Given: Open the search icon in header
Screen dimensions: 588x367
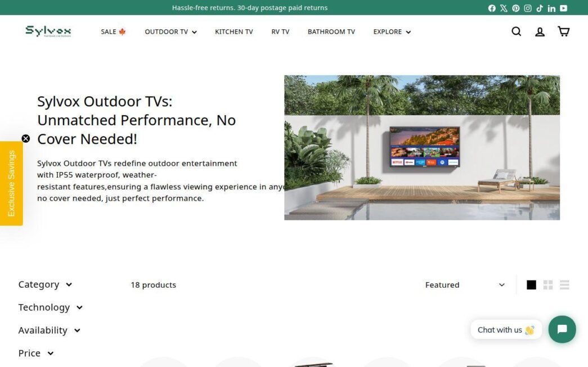Looking at the screenshot, I should pos(516,31).
